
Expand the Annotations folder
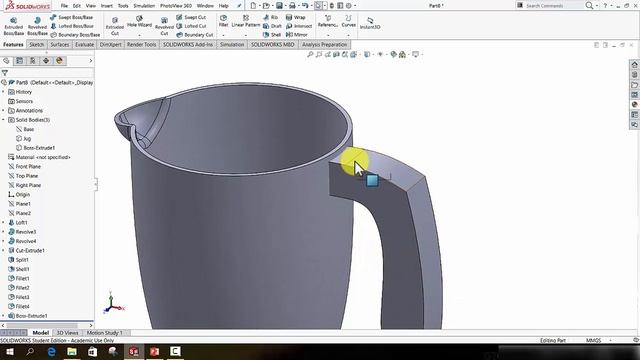[x=3, y=111]
